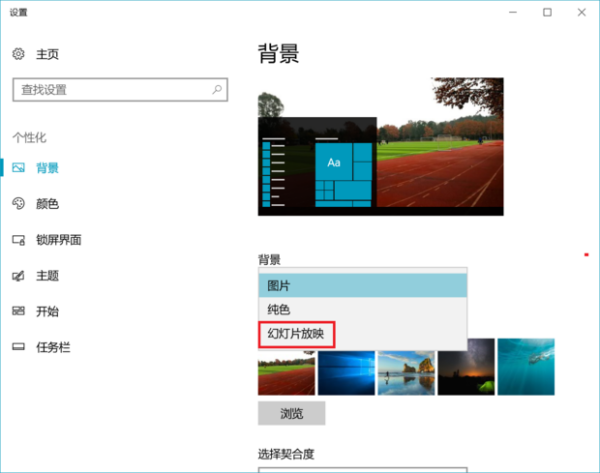Select the underwater swimmer wallpaper thumbnail

[526, 367]
